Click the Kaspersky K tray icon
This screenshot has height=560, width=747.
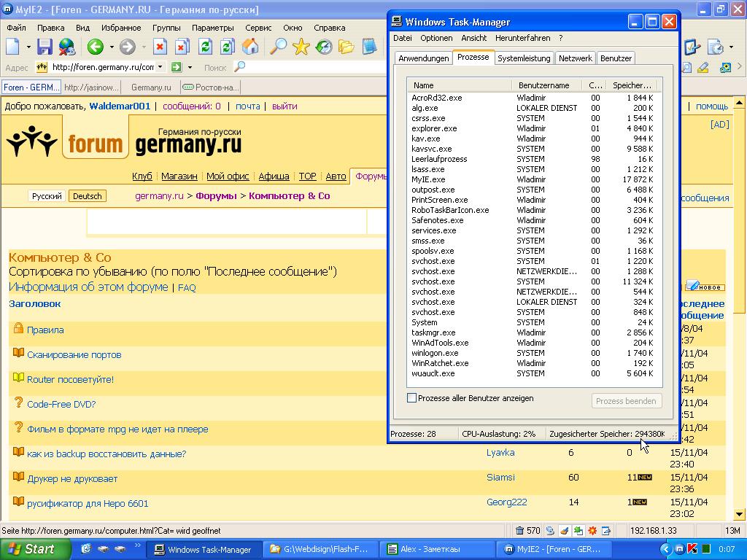pos(692,549)
